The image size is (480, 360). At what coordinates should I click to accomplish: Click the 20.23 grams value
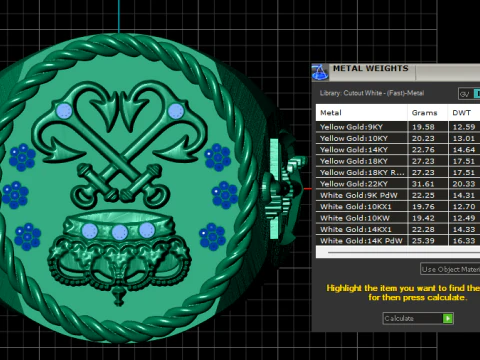point(423,138)
